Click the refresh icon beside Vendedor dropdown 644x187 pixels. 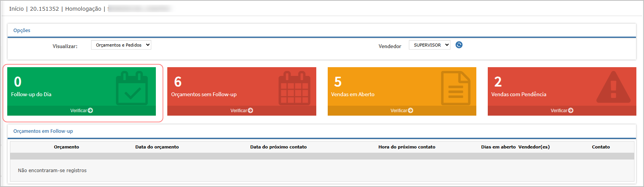pyautogui.click(x=459, y=45)
